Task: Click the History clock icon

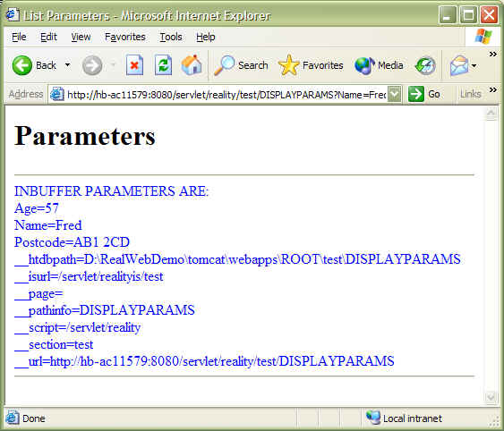Action: point(425,65)
